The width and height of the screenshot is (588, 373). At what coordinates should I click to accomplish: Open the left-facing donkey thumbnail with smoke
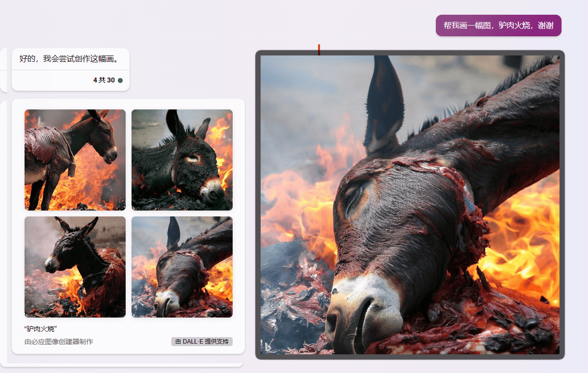tap(75, 267)
